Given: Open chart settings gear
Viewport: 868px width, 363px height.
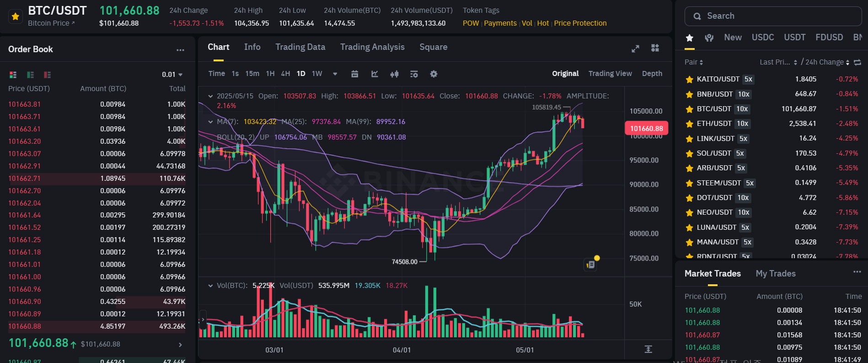Looking at the screenshot, I should coord(434,74).
